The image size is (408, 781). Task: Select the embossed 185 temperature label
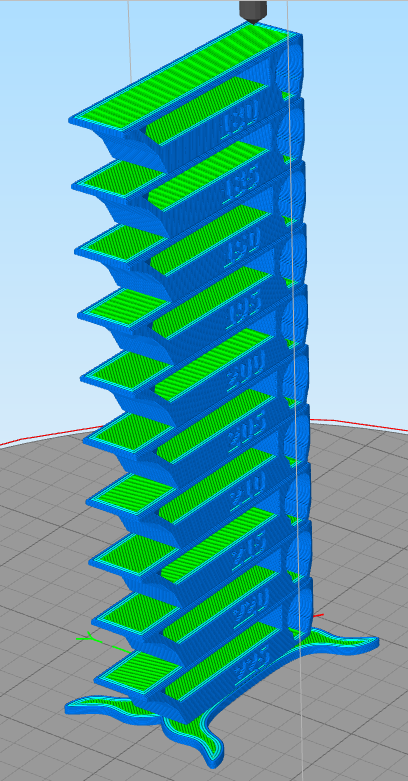241,185
